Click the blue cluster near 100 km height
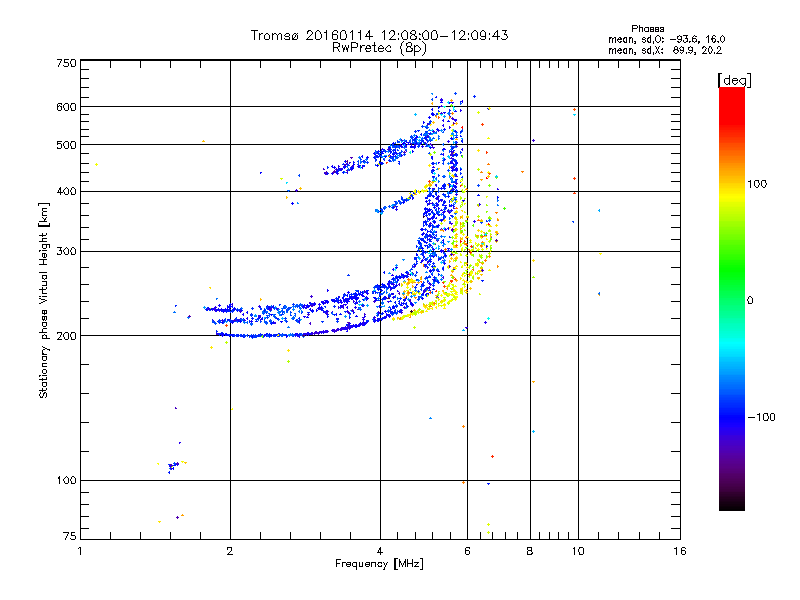This screenshot has height=600, width=800. coord(173,466)
